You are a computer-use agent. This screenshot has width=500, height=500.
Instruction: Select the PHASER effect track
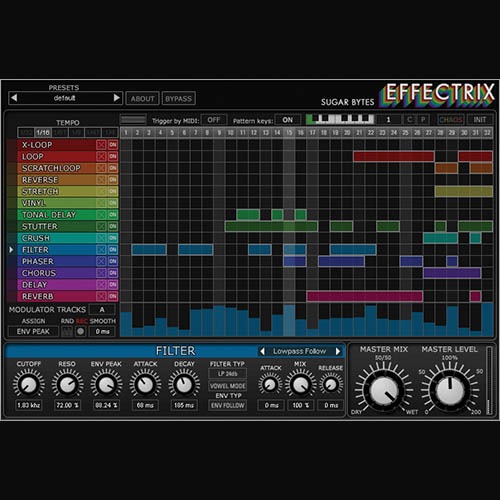pyautogui.click(x=57, y=261)
